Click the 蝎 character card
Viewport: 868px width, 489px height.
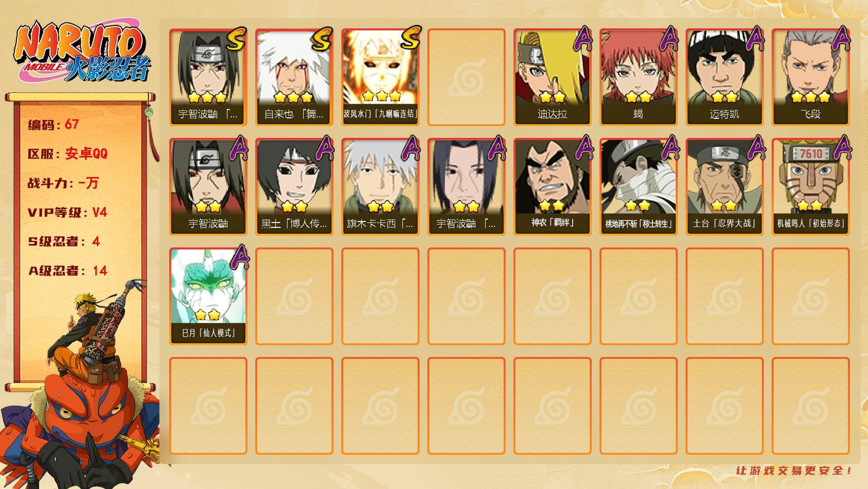(x=638, y=77)
